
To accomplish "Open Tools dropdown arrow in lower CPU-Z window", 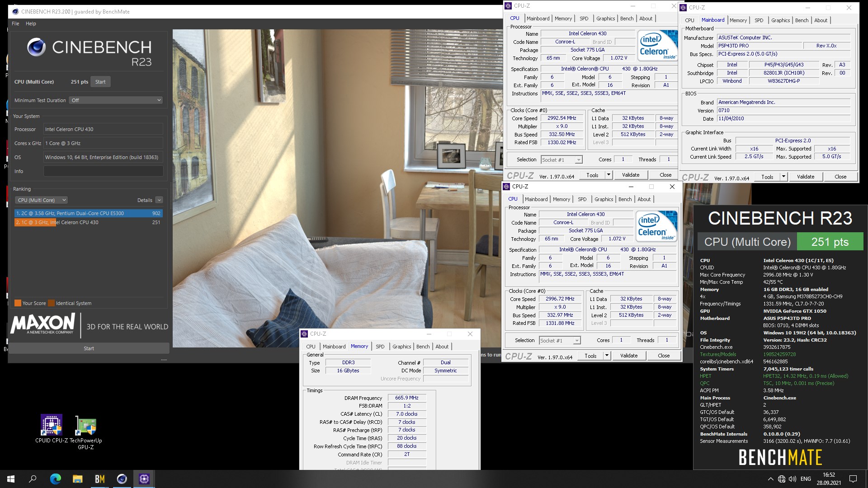I will 607,356.
